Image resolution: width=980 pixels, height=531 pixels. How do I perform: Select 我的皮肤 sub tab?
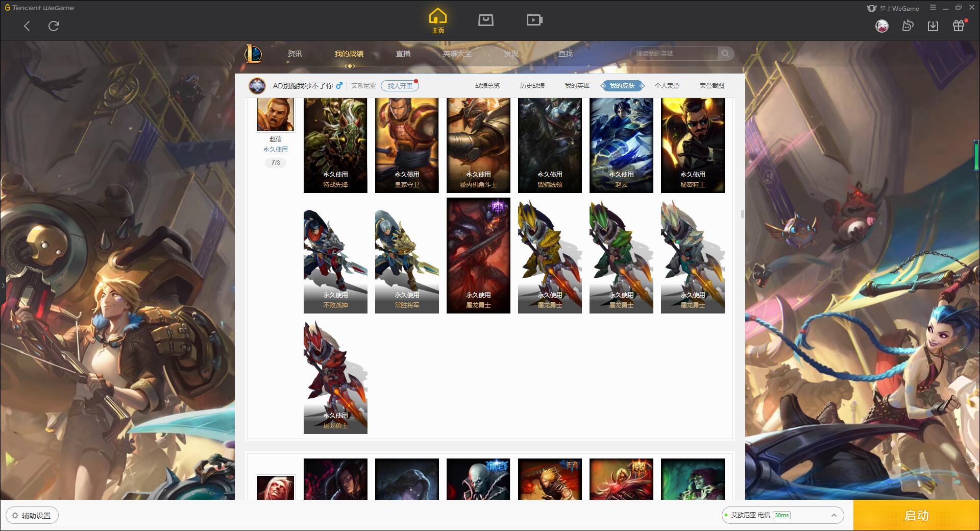point(622,86)
